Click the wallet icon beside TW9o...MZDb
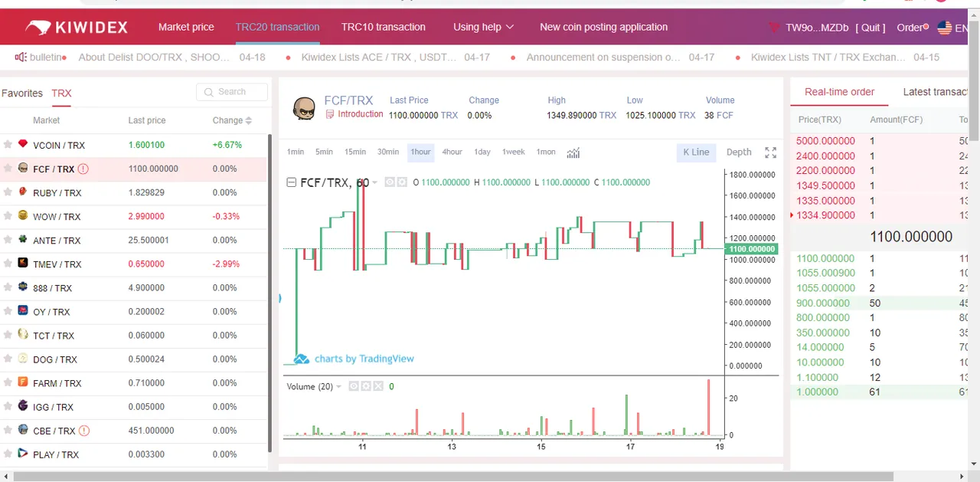 [774, 28]
